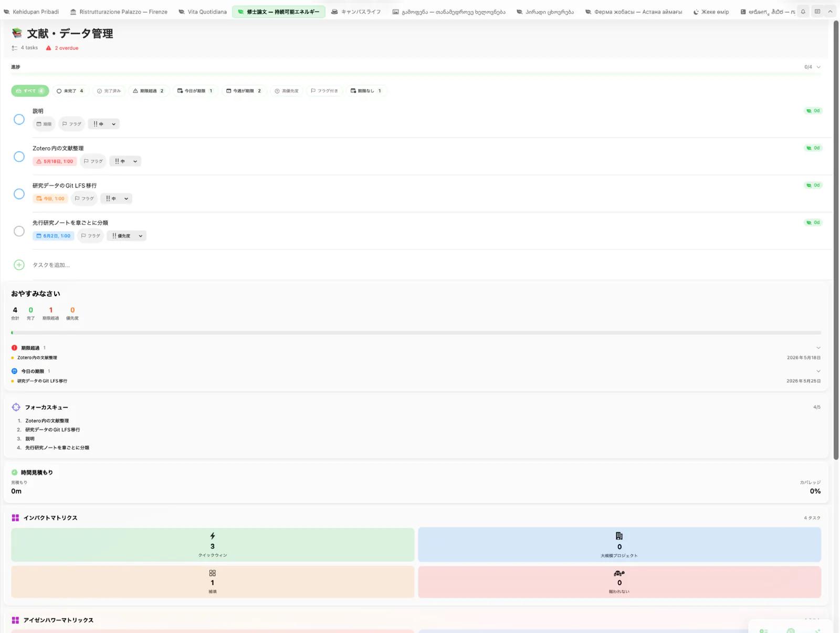Filter by 未完了 tasks
This screenshot has width=840, height=633.
[x=70, y=91]
